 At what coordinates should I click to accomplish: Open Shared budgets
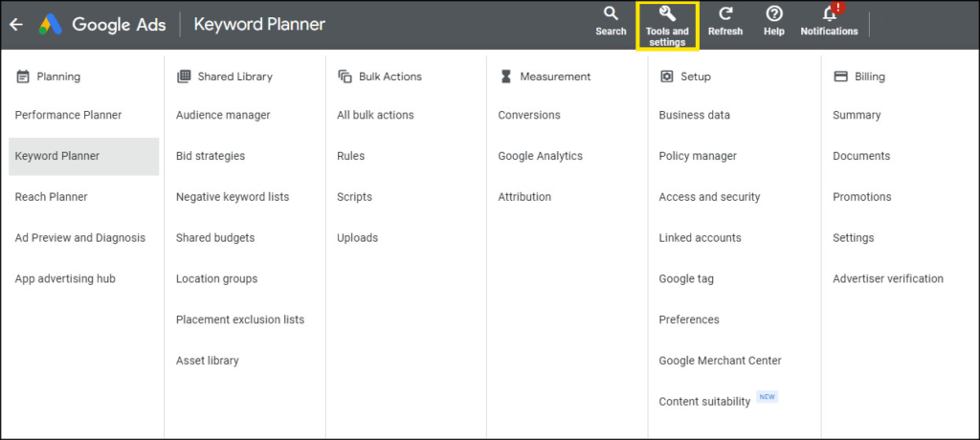pos(215,238)
